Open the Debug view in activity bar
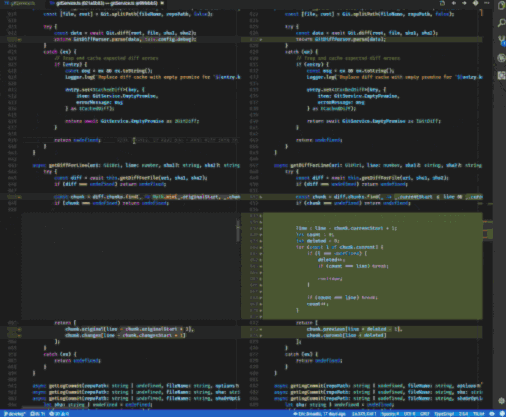 [x=501, y=58]
